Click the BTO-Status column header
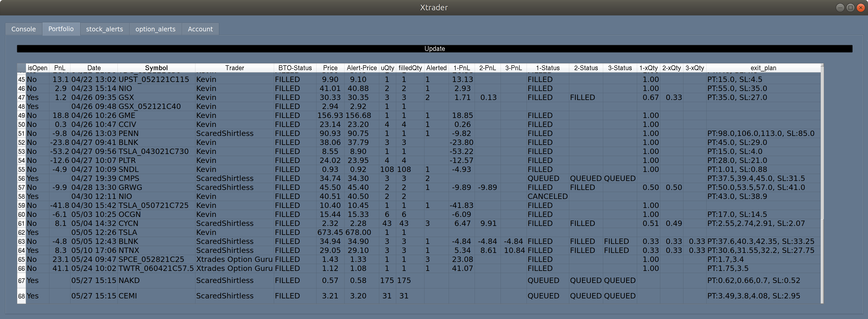This screenshot has width=868, height=319. point(295,68)
